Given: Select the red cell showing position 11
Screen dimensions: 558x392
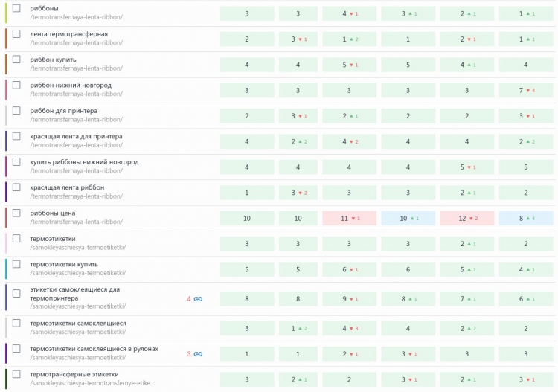Looking at the screenshot, I should [350, 218].
